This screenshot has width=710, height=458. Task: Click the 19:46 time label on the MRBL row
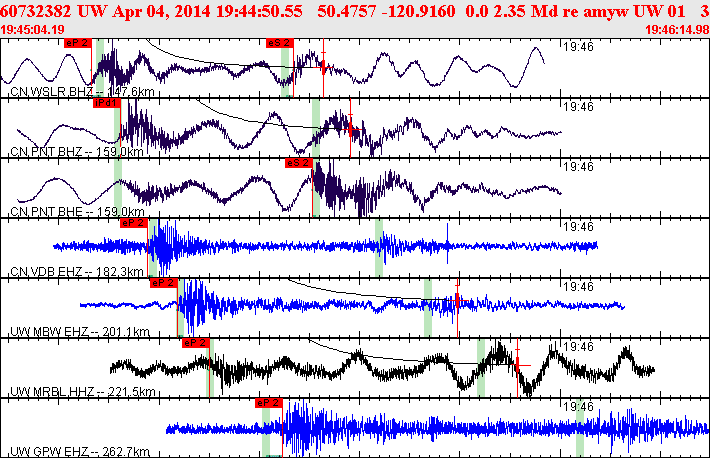[578, 347]
